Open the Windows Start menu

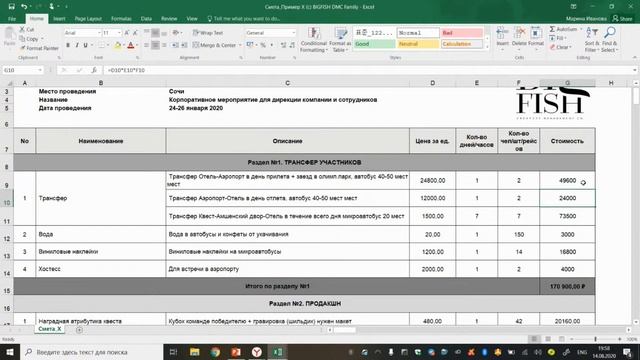10,352
